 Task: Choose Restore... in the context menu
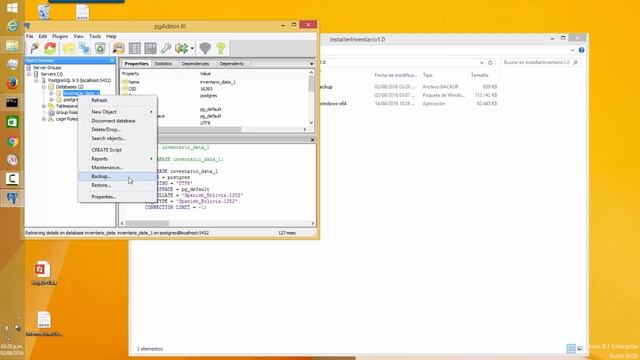click(x=118, y=185)
